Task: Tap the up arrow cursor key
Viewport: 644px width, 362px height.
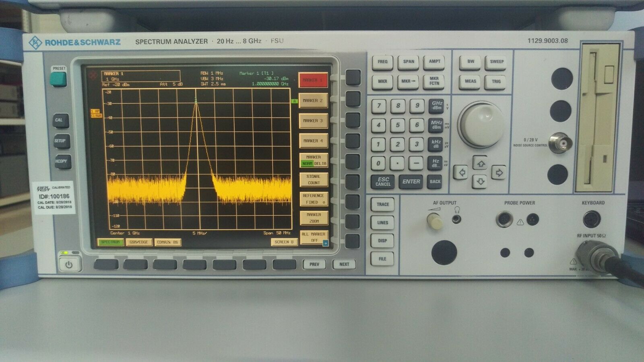Action: tap(480, 163)
